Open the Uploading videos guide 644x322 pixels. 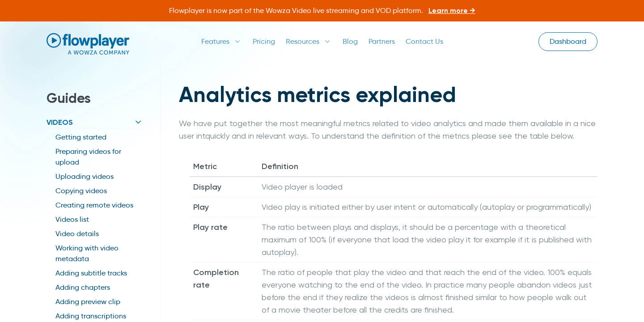pos(84,177)
